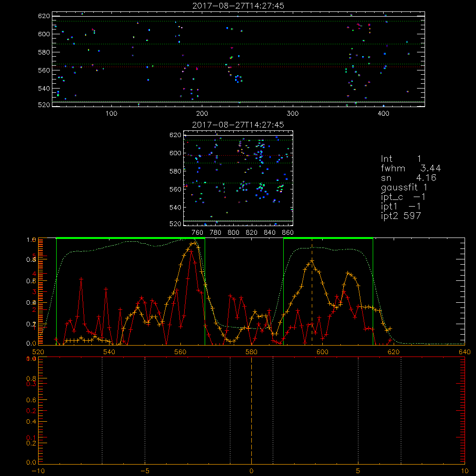Click x-axis label '840' on the middle panel
The width and height of the screenshot is (476, 476).
(x=269, y=233)
